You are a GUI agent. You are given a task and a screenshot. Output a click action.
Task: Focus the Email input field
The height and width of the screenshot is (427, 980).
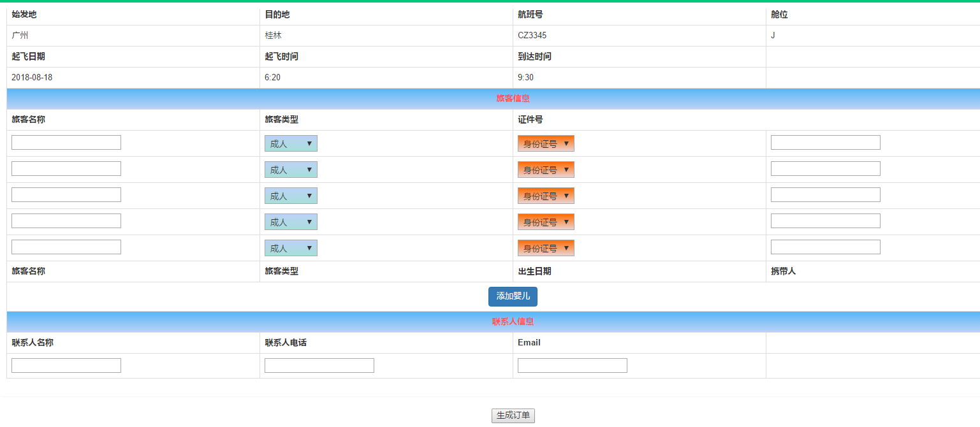coord(573,365)
